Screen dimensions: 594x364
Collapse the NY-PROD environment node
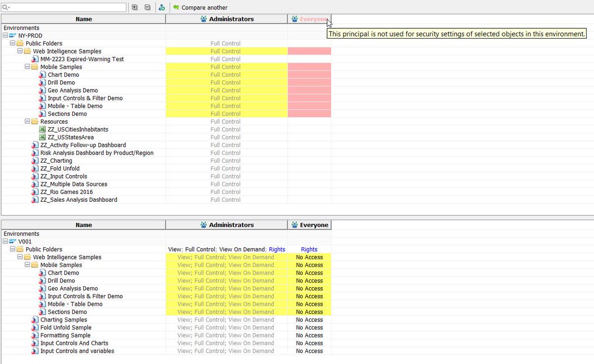click(x=5, y=36)
